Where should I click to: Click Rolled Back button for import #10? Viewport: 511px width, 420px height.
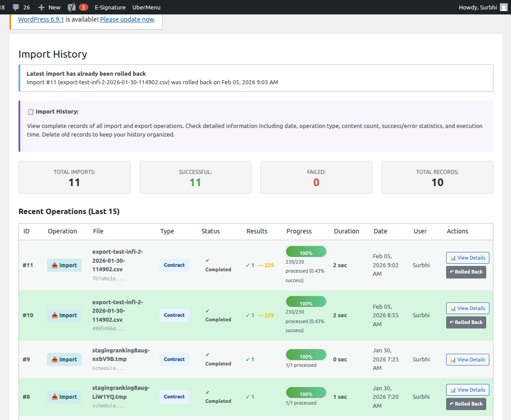click(466, 322)
